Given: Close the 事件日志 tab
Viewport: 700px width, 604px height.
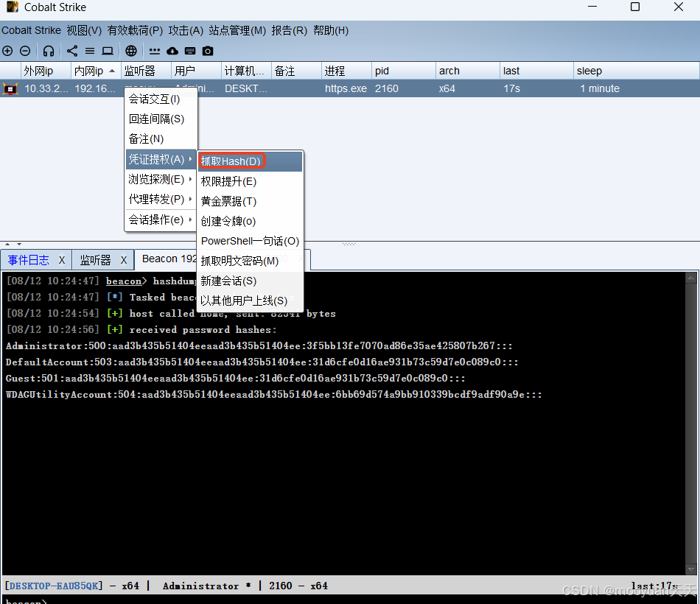Looking at the screenshot, I should 62,260.
